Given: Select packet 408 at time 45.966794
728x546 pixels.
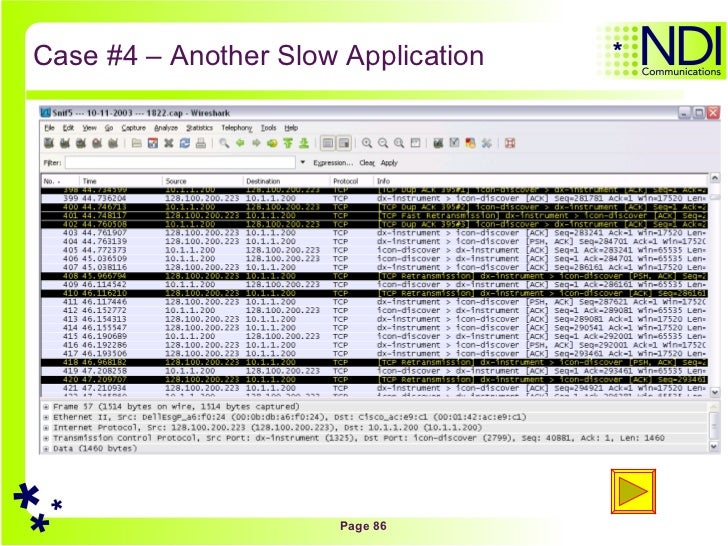Looking at the screenshot, I should [374, 276].
